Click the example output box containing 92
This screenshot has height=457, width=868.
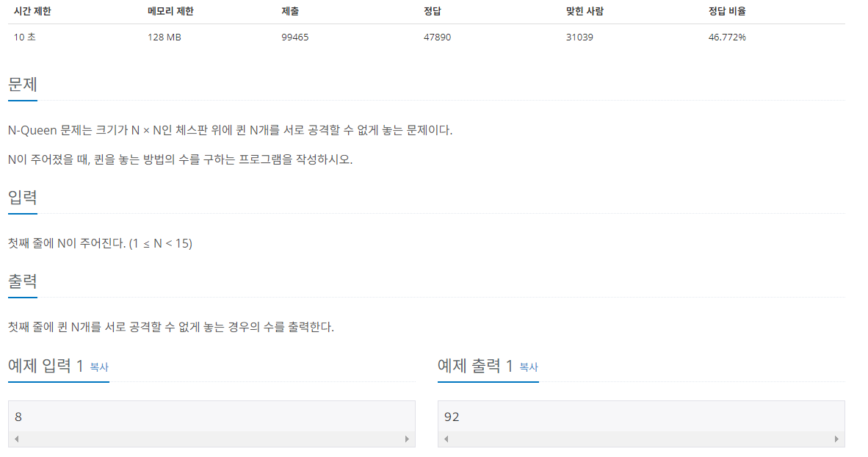click(x=641, y=417)
